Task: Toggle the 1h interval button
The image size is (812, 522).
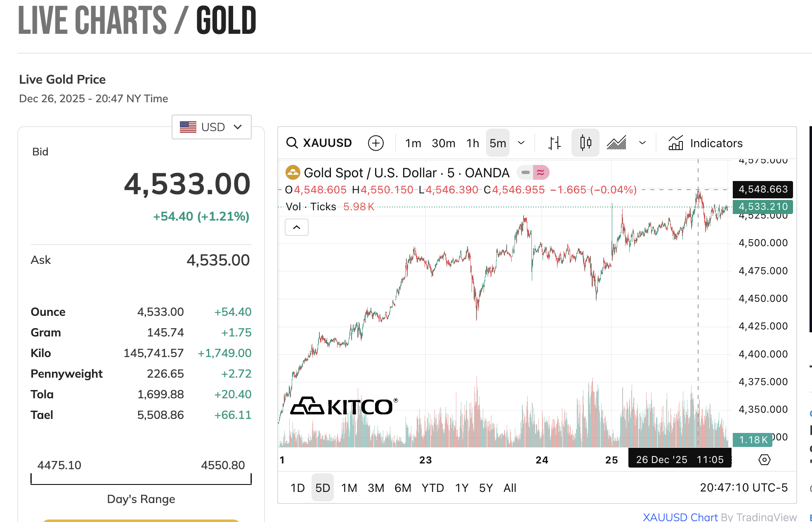Action: coord(473,143)
